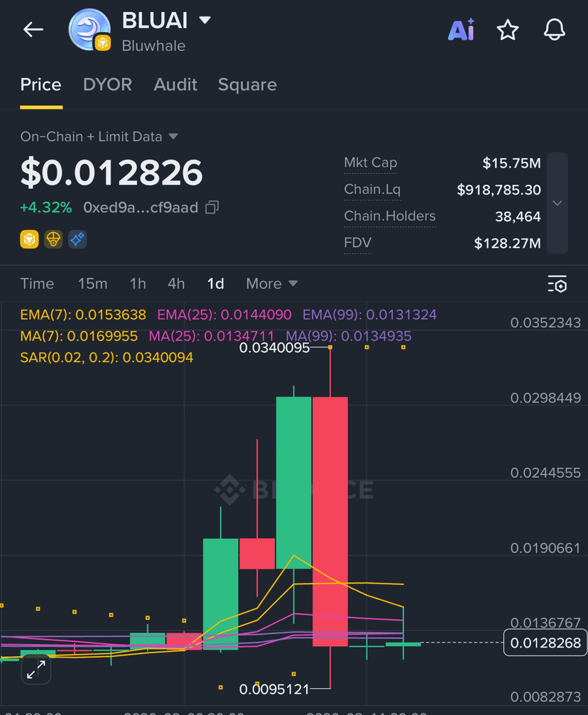
Task: Copy the contract address 0xed9a...cf9aad
Action: [x=212, y=207]
